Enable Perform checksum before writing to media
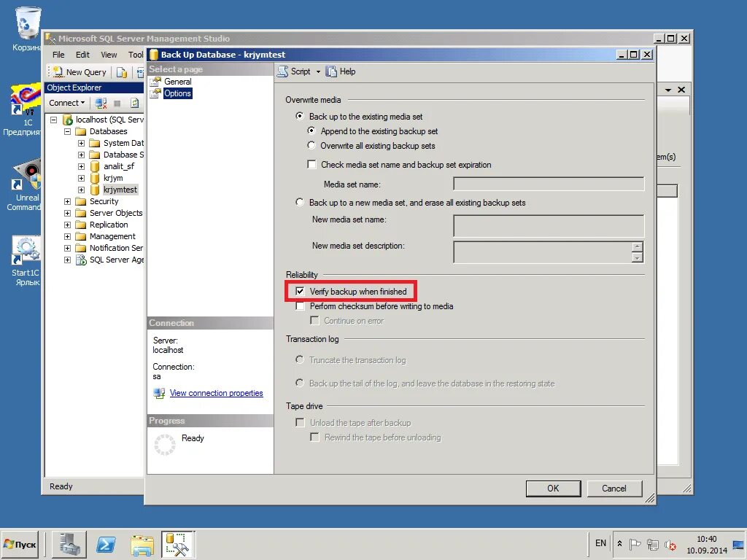747x560 pixels. tap(300, 306)
